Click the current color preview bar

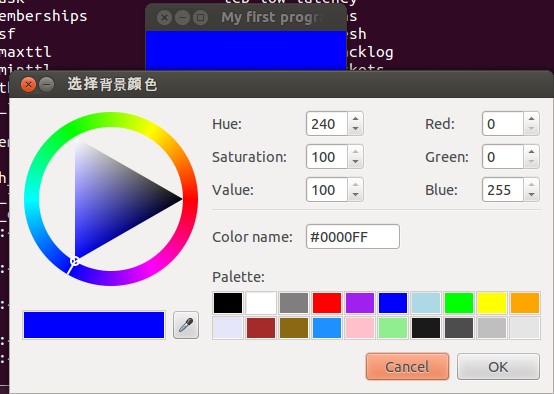[94, 325]
